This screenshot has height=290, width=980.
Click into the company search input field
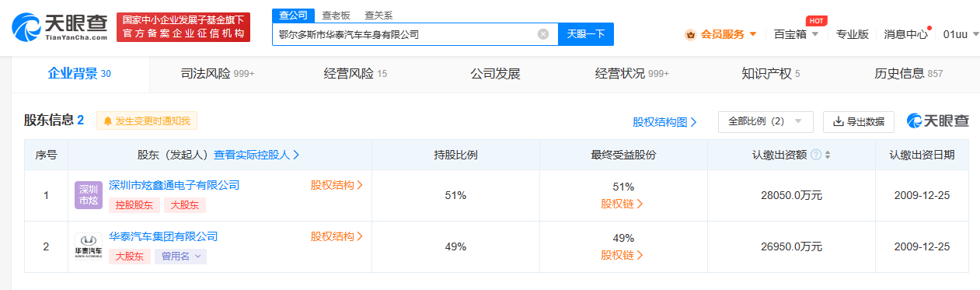[404, 34]
